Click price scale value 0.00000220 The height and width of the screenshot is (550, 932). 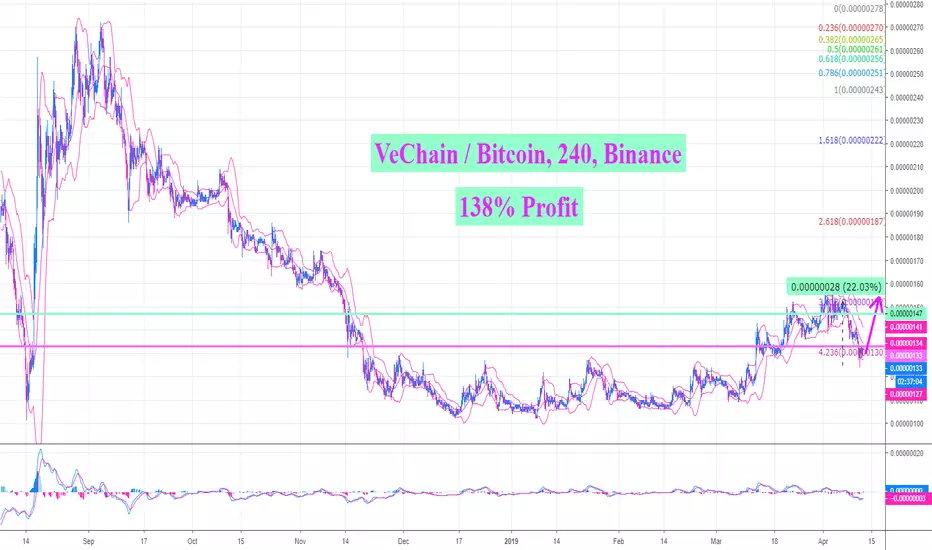[x=907, y=144]
